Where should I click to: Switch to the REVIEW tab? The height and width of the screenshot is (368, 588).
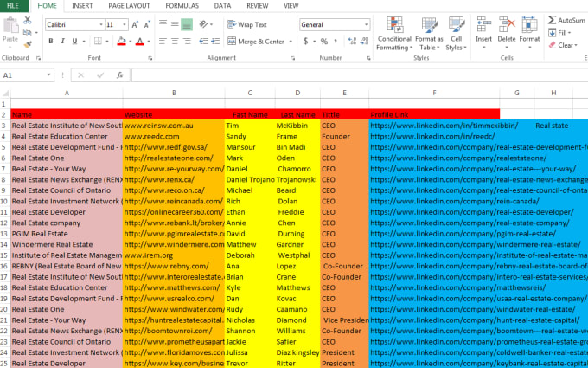(x=258, y=6)
